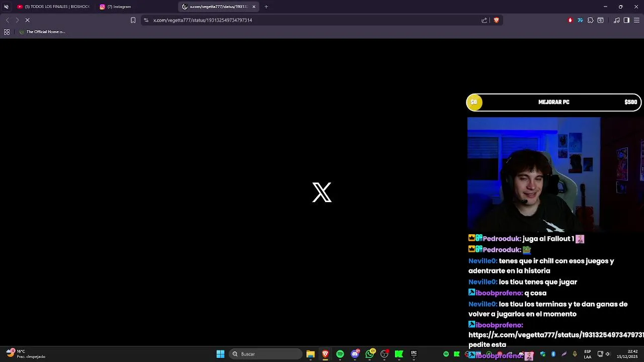
Task: Open 'The Official Home o...' bookmark
Action: (42, 32)
